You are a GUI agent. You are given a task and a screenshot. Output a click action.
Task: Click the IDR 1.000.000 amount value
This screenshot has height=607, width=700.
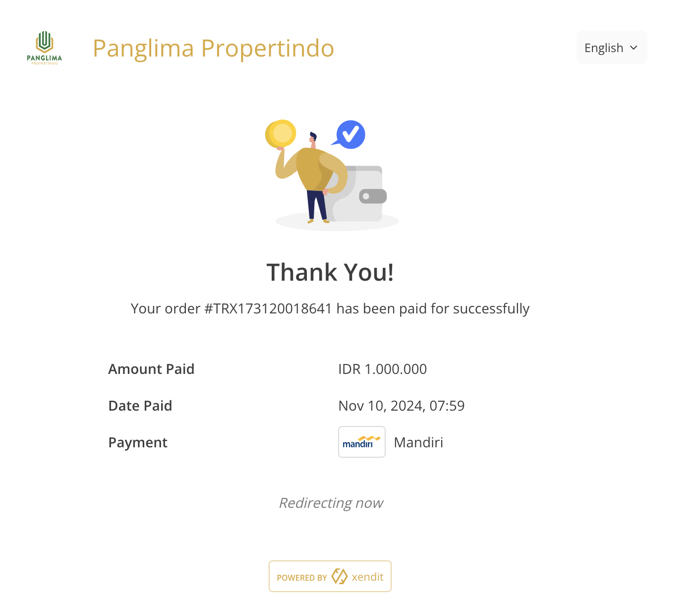click(x=382, y=369)
